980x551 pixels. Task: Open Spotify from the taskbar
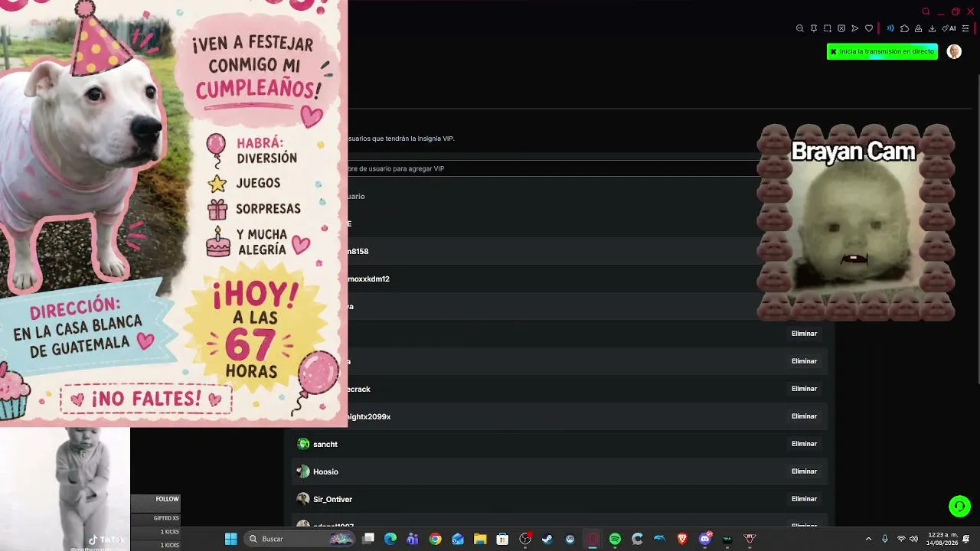pyautogui.click(x=615, y=539)
